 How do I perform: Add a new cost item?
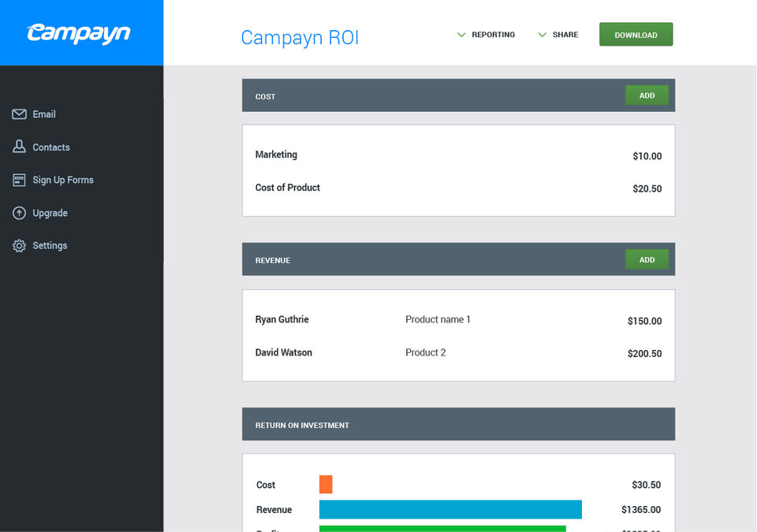pyautogui.click(x=647, y=95)
